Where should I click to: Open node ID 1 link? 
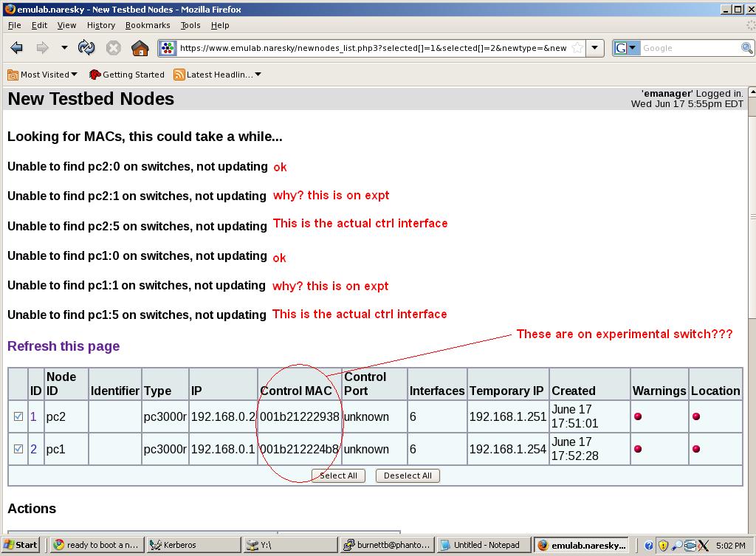click(x=33, y=416)
